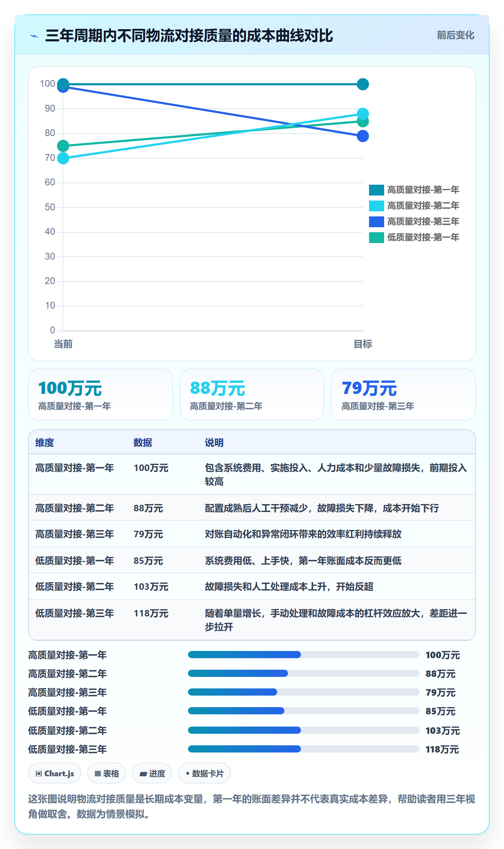Click the 数据卡片 tag chip

pyautogui.click(x=204, y=773)
